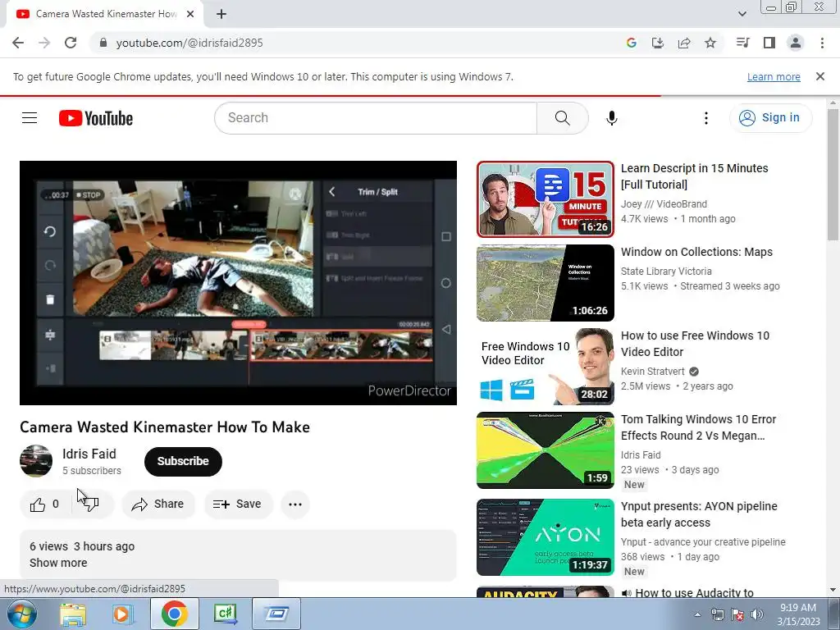Image resolution: width=840 pixels, height=630 pixels.
Task: Open the Windows Start button
Action: click(x=22, y=614)
